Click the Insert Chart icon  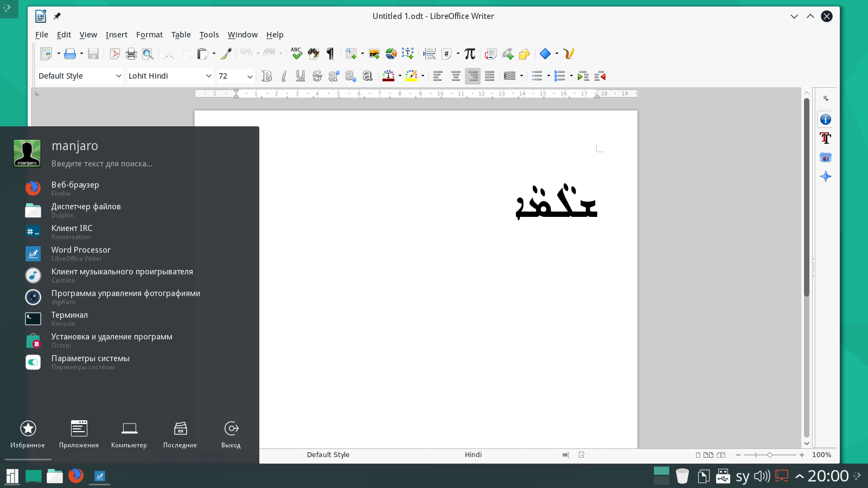tap(391, 54)
